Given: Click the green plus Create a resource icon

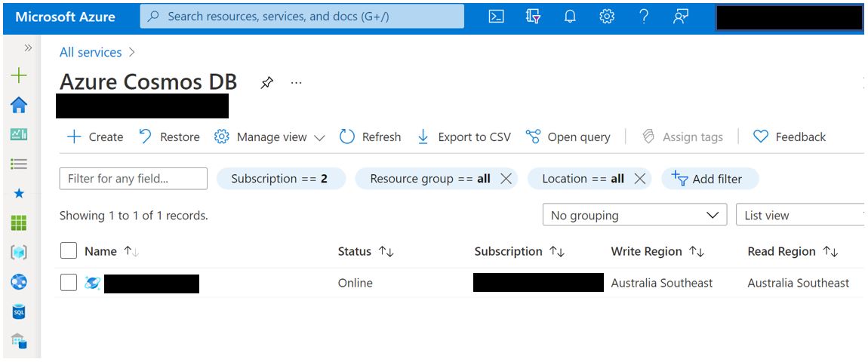Looking at the screenshot, I should [x=19, y=75].
